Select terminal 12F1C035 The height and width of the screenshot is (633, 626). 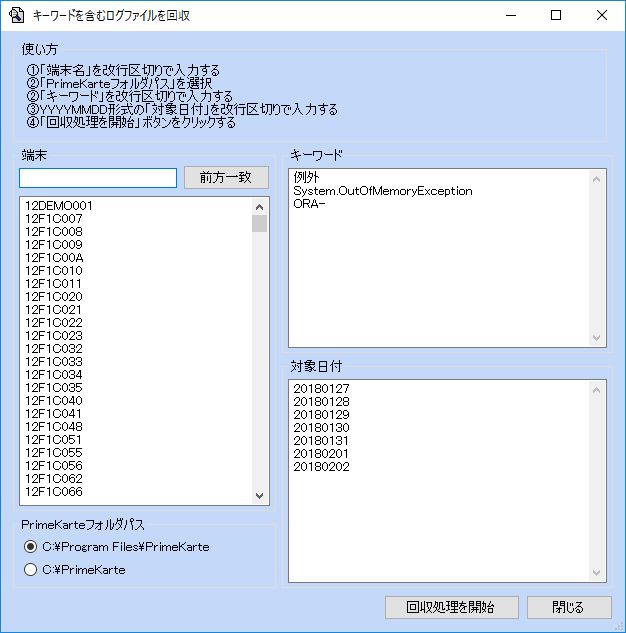(x=54, y=388)
